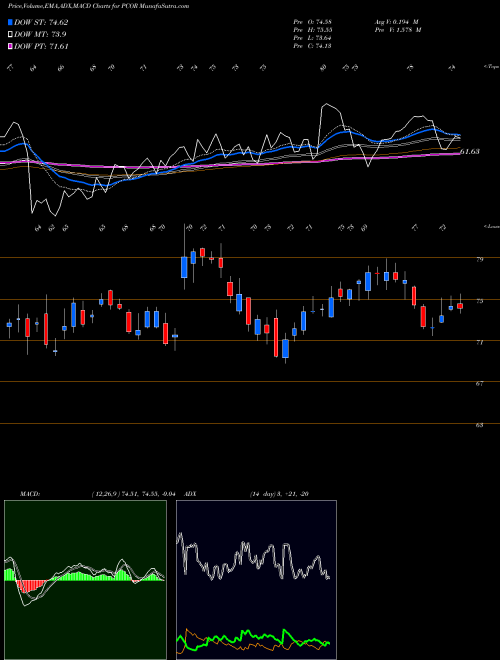Click the red MACD histogram bars
Screen dimensions: 500x660
tap(32, 586)
